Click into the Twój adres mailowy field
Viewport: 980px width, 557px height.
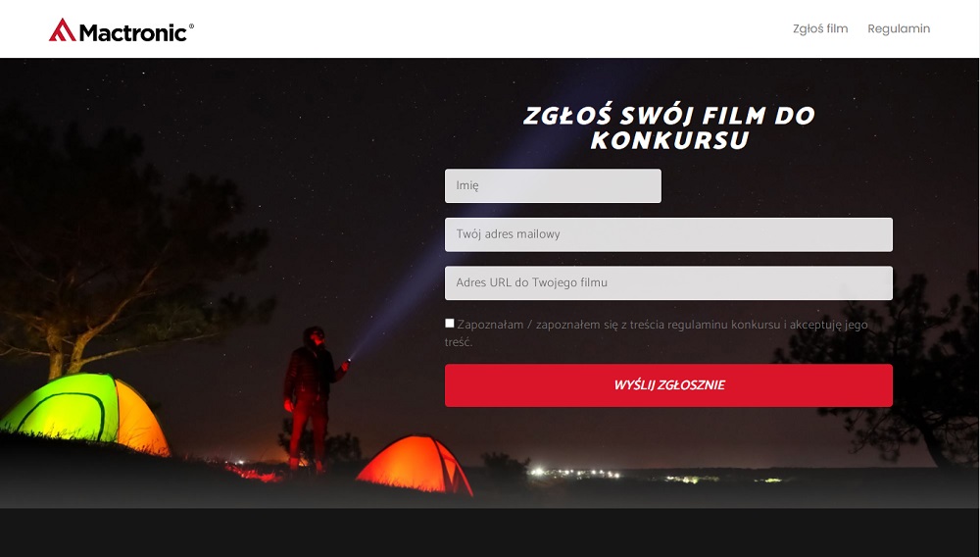(668, 234)
